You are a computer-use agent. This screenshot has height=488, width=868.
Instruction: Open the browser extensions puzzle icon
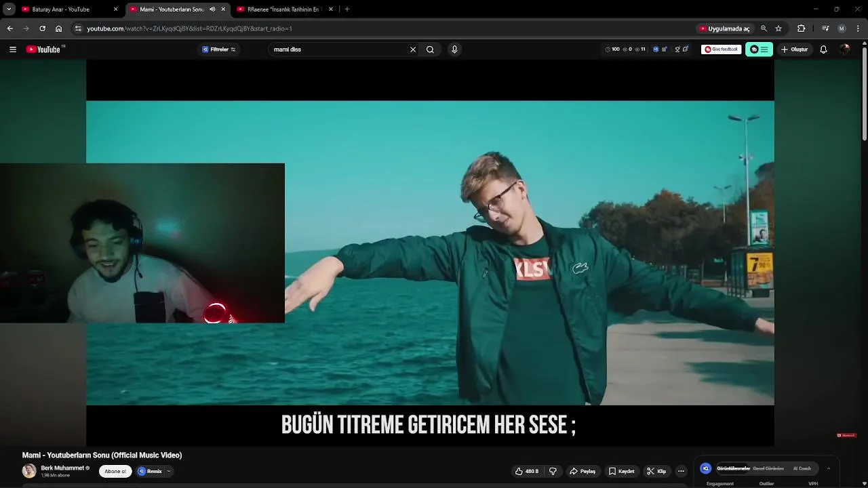coord(801,28)
